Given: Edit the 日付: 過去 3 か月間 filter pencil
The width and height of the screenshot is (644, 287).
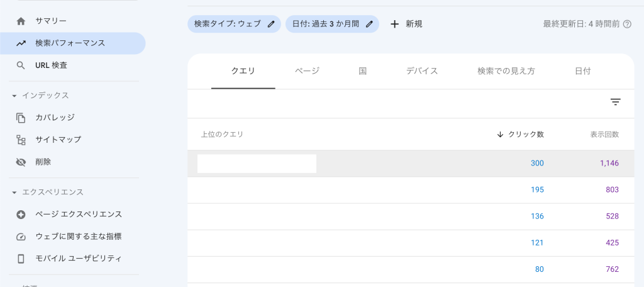Looking at the screenshot, I should [x=369, y=25].
